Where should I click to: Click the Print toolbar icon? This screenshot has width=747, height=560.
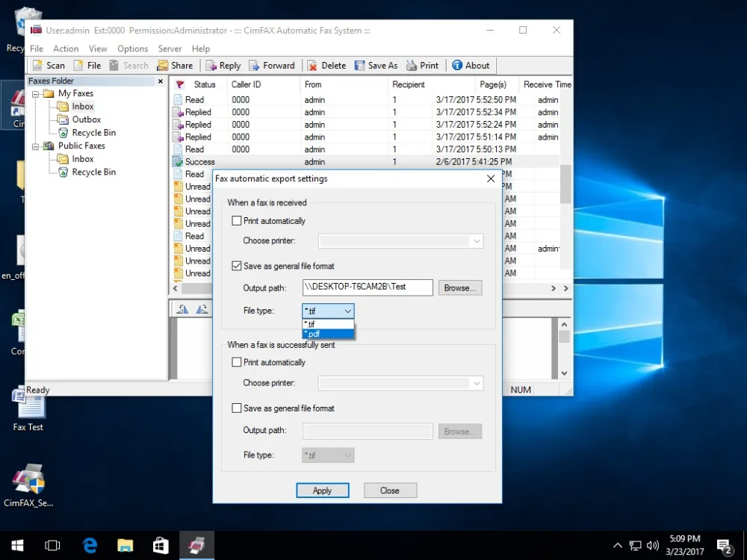(412, 66)
